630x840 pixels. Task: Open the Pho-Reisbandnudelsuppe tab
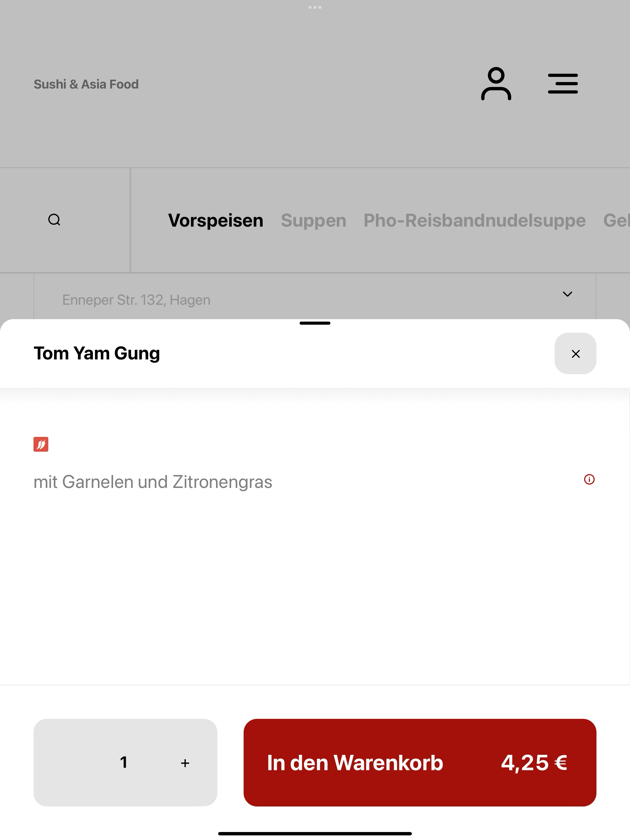pyautogui.click(x=475, y=220)
